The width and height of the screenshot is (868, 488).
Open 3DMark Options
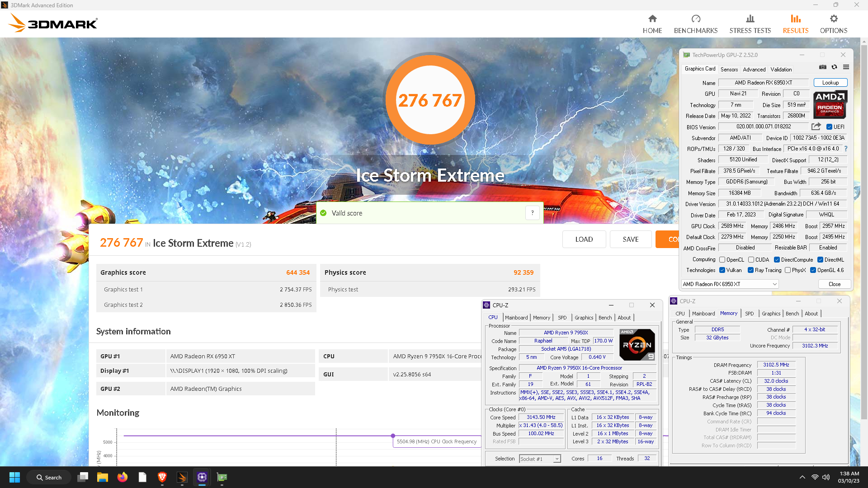[834, 24]
